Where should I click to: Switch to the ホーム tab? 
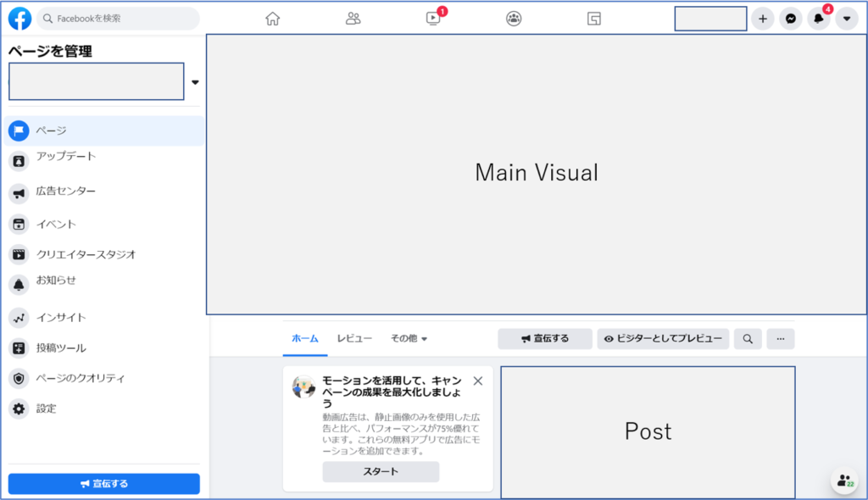(305, 338)
